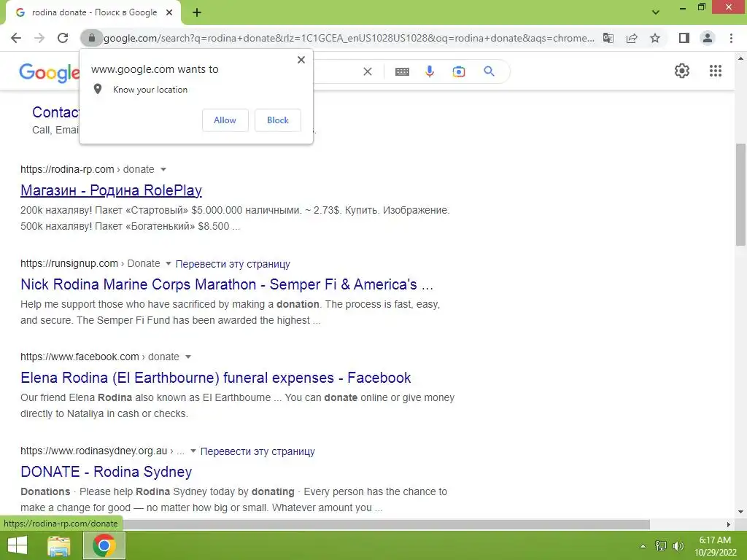Open File Explorer from the taskbar
The image size is (747, 560).
point(59,545)
